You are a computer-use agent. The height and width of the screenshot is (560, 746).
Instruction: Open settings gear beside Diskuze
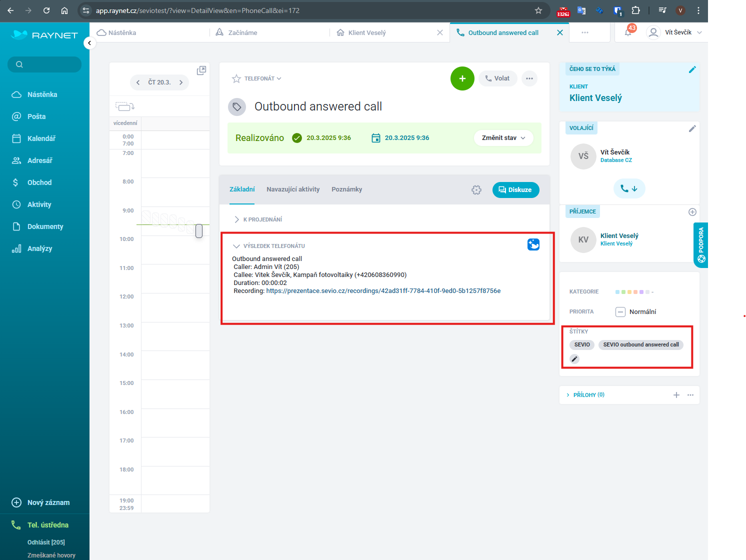coord(476,190)
